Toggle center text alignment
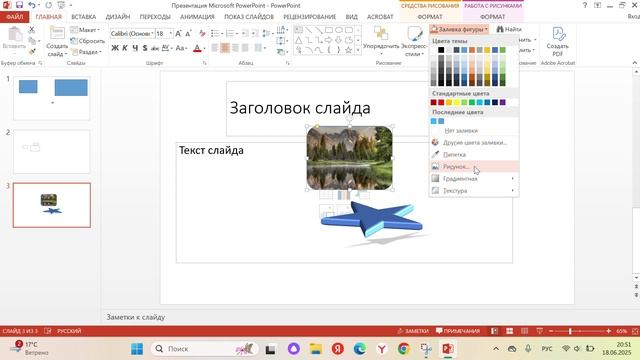 point(225,48)
